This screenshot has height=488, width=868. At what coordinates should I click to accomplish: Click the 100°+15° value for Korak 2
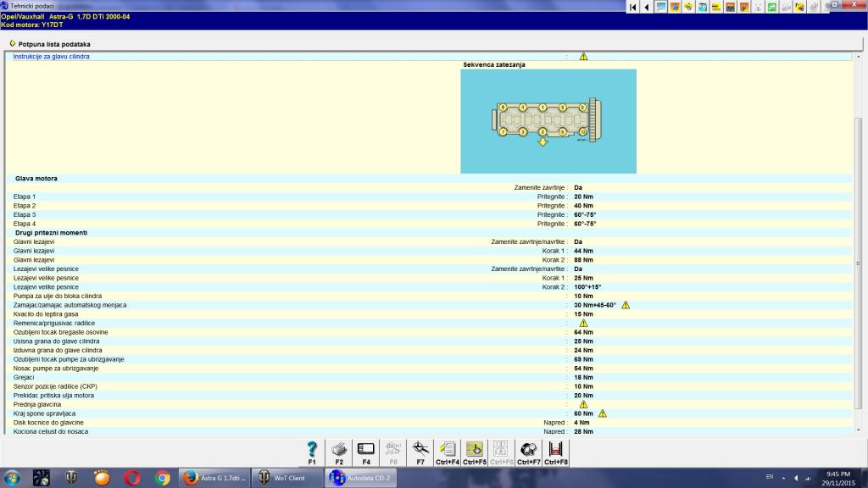point(587,287)
